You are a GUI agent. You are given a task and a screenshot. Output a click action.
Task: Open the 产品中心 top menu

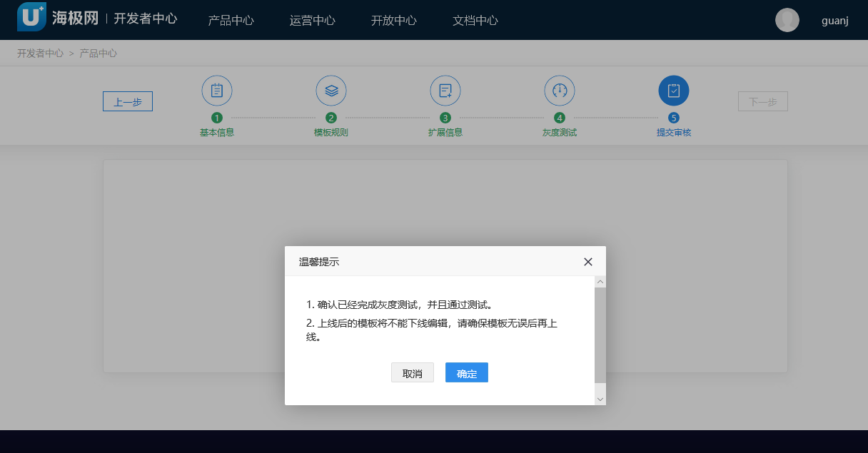point(231,20)
